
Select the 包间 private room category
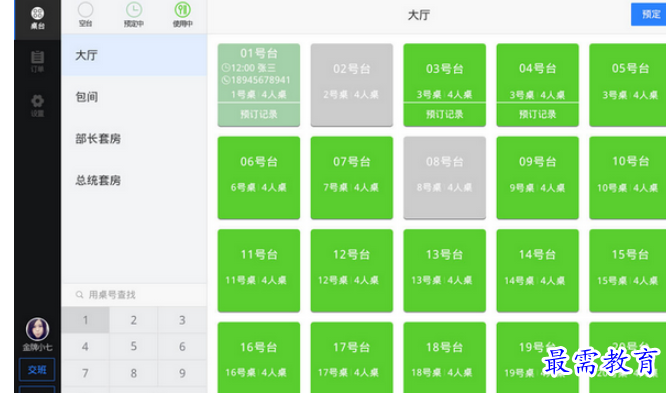(134, 97)
